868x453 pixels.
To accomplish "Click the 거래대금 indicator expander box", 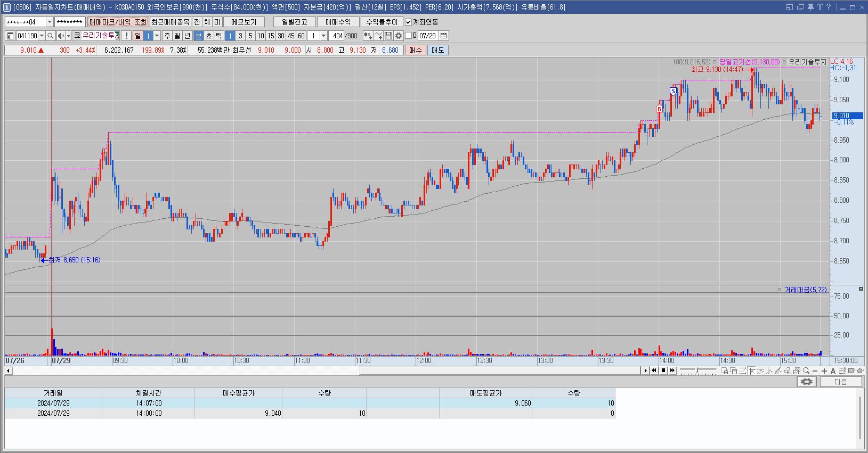I will (x=780, y=290).
